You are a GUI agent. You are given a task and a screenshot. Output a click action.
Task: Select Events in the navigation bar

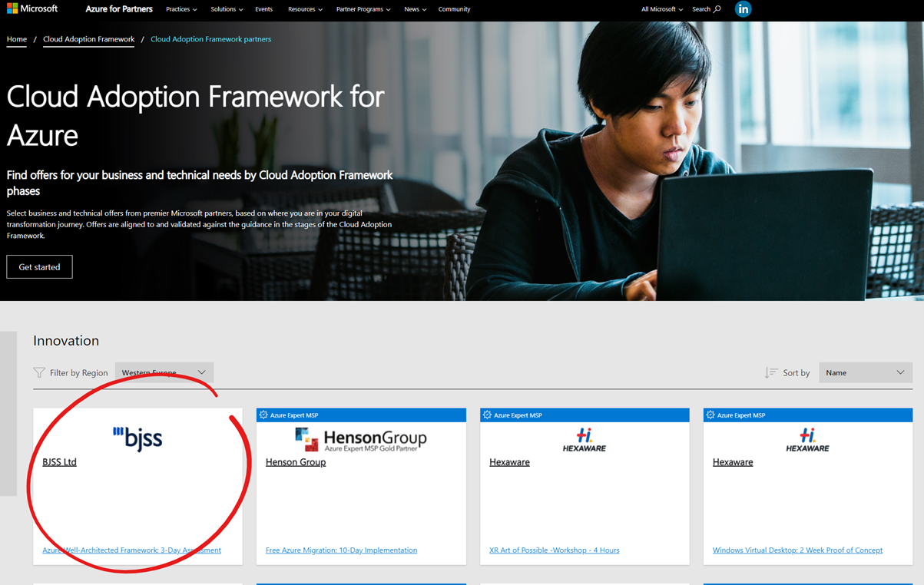click(x=263, y=9)
